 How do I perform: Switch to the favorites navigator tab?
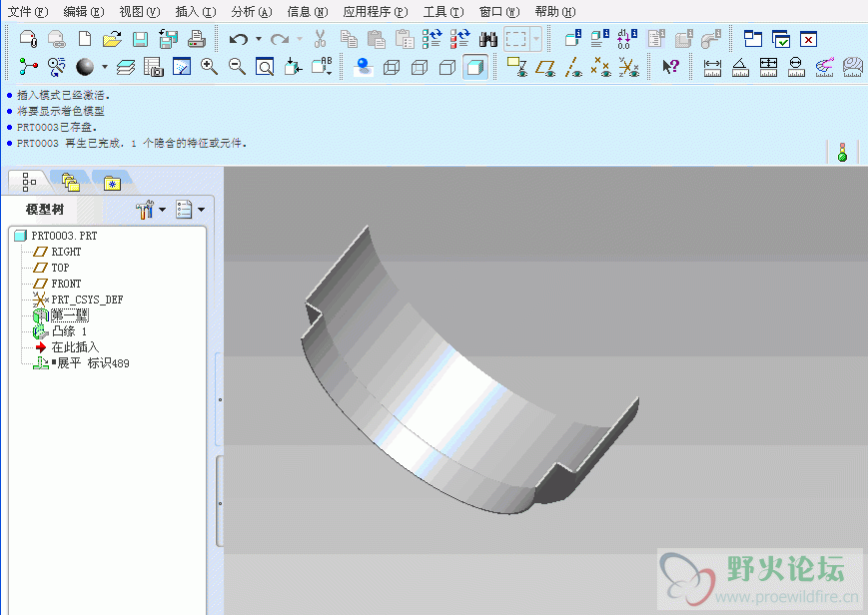point(112,183)
